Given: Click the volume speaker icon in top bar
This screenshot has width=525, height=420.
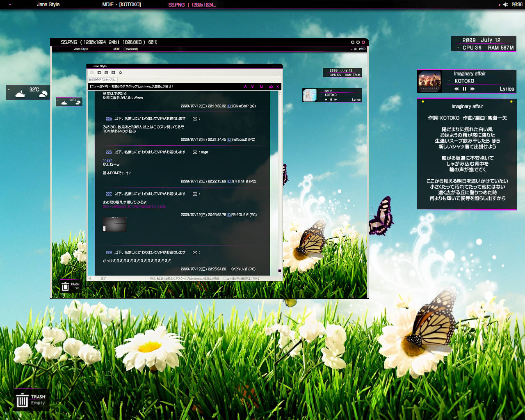Looking at the screenshot, I should tap(505, 5).
